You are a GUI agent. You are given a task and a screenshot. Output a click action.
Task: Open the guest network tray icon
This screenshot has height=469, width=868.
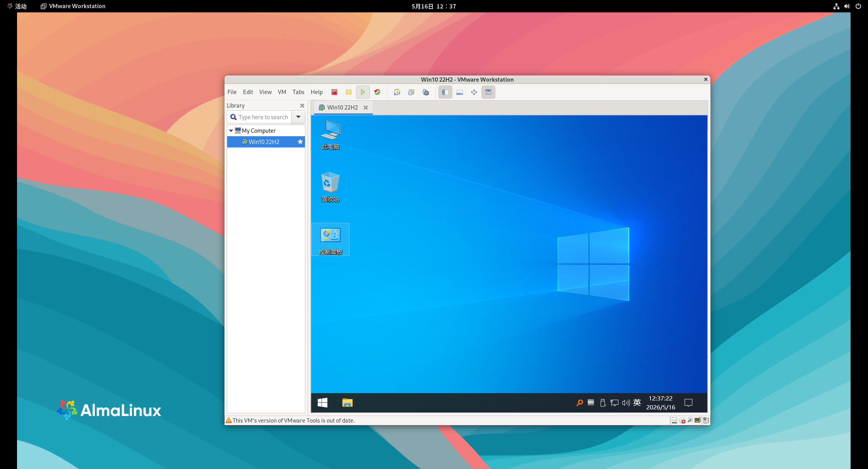pos(615,403)
